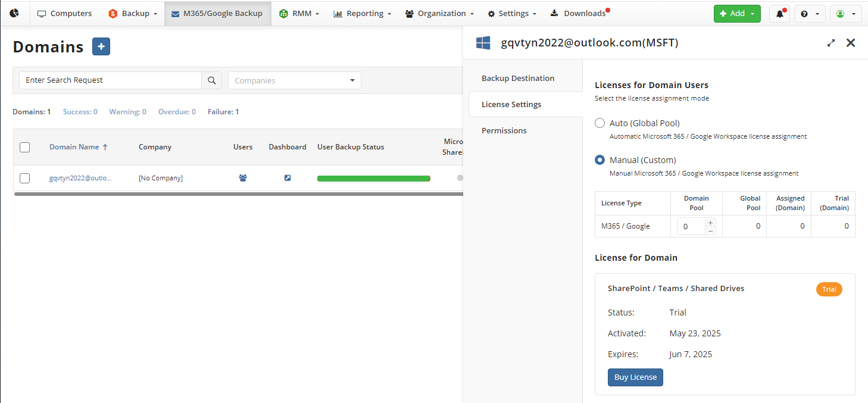Click the Buy License button
This screenshot has width=868, height=403.
coord(635,377)
